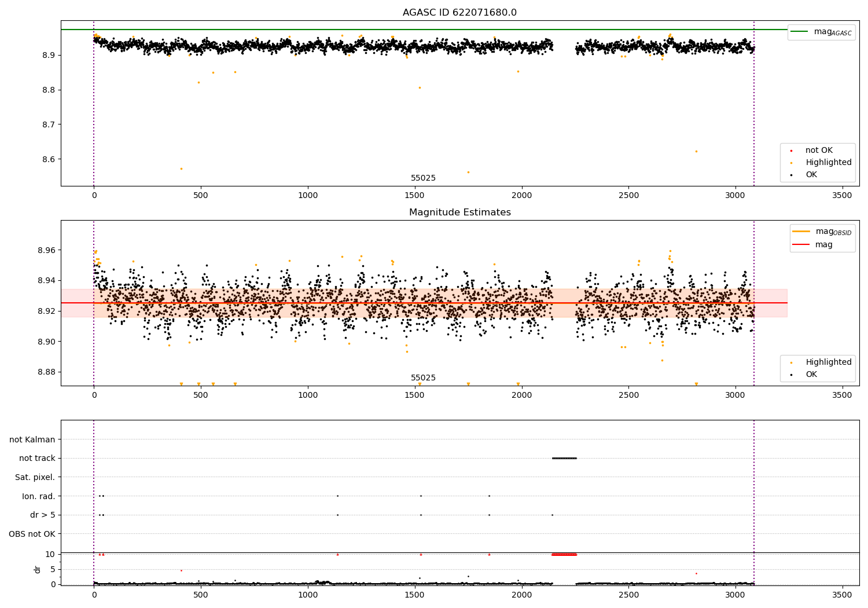Click the '8.7' y-tick in the top plot
The width and height of the screenshot is (868, 608).
pyautogui.click(x=49, y=124)
